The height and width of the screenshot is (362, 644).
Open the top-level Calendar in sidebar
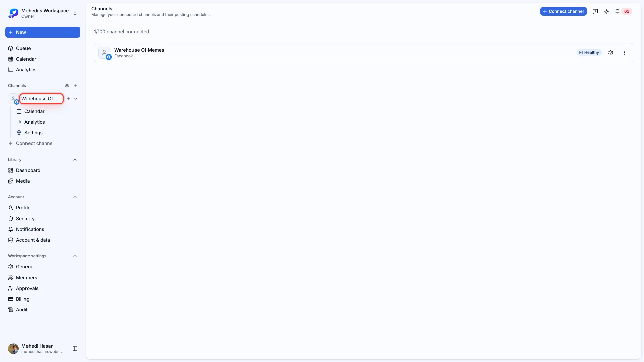pos(43,59)
